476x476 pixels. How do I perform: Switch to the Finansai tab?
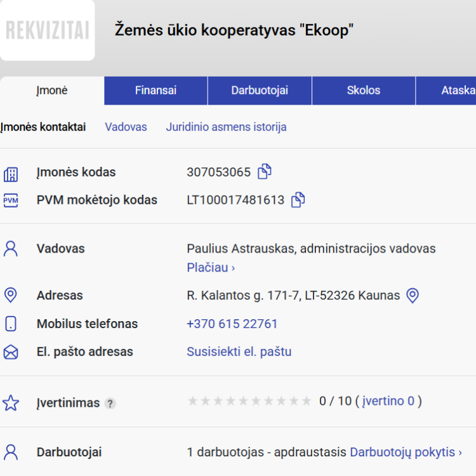tap(155, 91)
